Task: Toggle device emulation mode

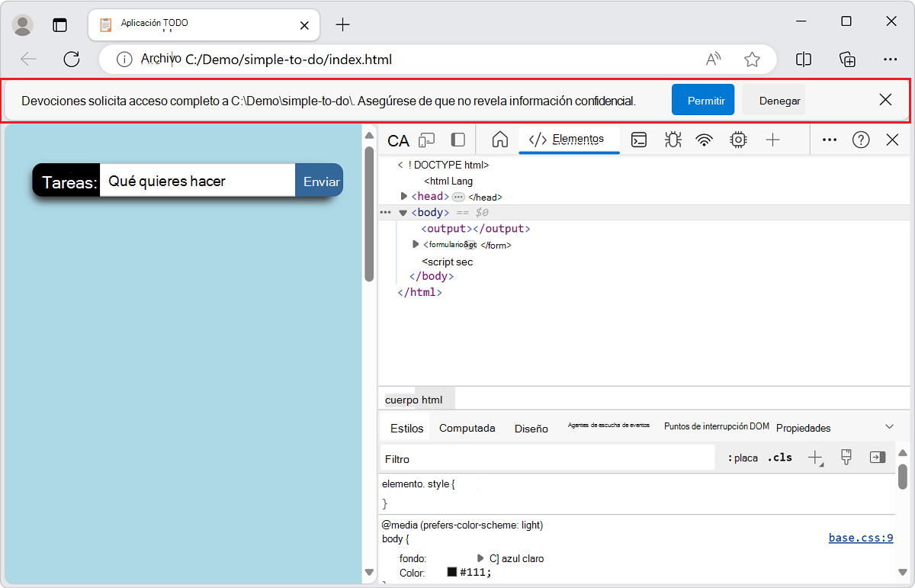Action: click(426, 140)
